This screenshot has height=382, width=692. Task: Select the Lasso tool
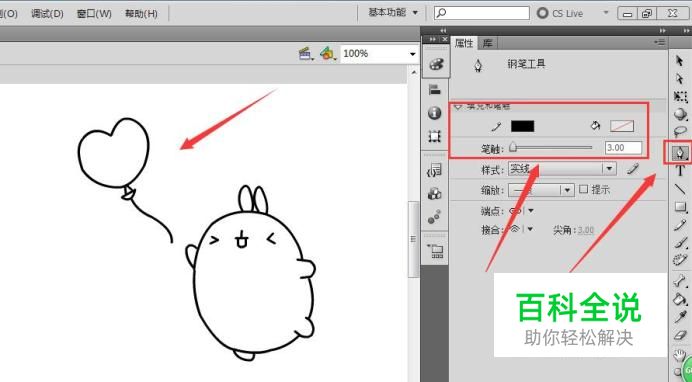pos(680,131)
